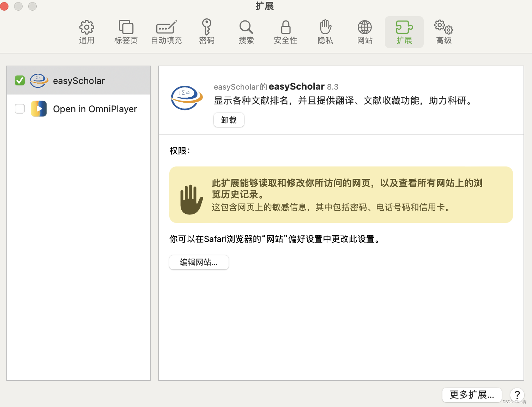The height and width of the screenshot is (407, 532).
Task: Open 编辑网站… website settings
Action: 199,262
